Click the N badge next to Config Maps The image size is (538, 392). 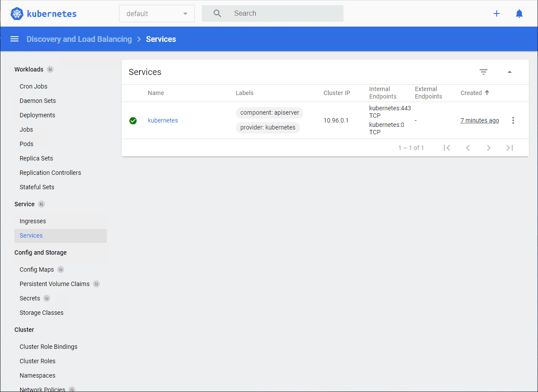coord(61,269)
